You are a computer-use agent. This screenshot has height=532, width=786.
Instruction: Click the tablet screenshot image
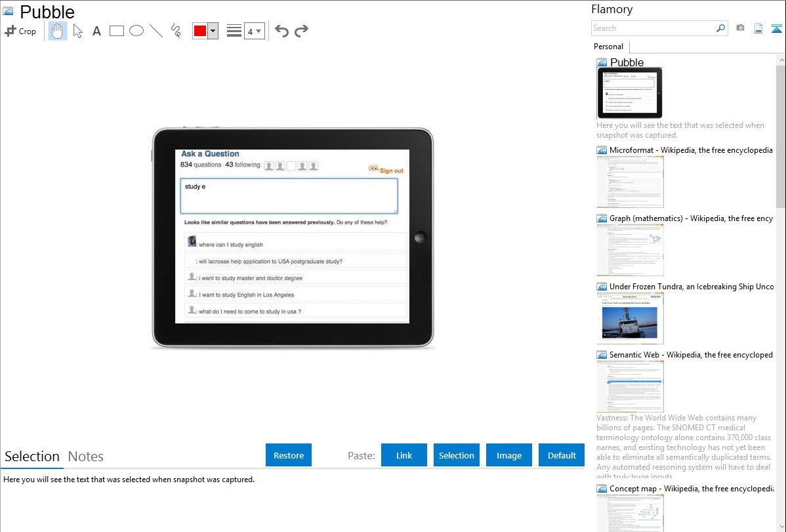point(293,237)
